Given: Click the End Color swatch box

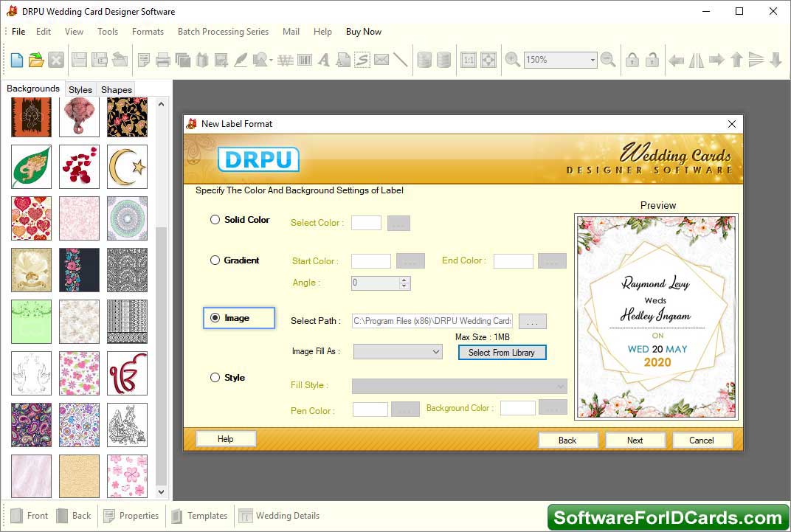Looking at the screenshot, I should click(513, 260).
